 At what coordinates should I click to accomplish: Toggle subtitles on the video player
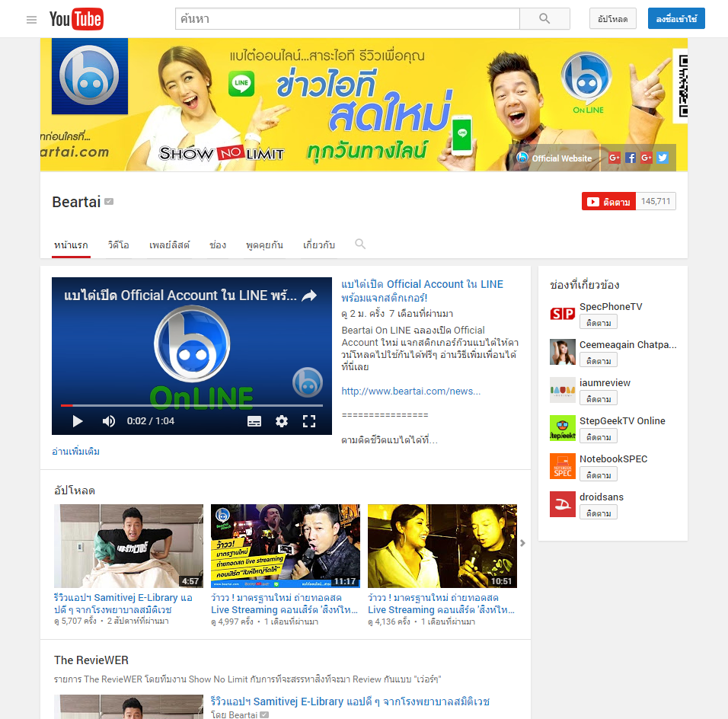pyautogui.click(x=254, y=421)
